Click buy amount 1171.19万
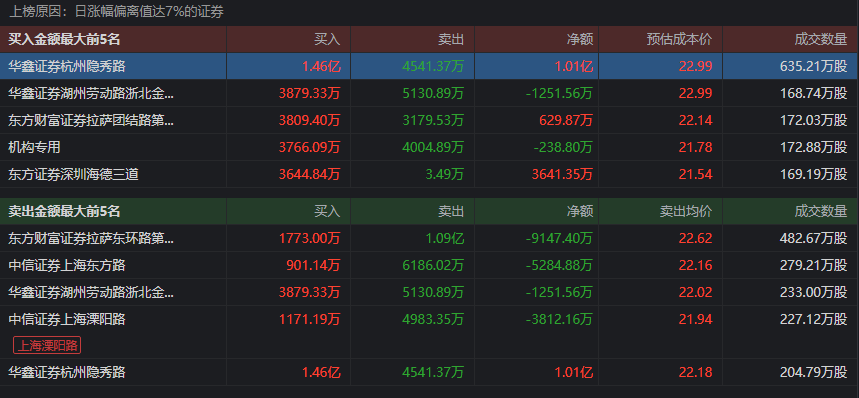The width and height of the screenshot is (859, 398). pos(310,319)
